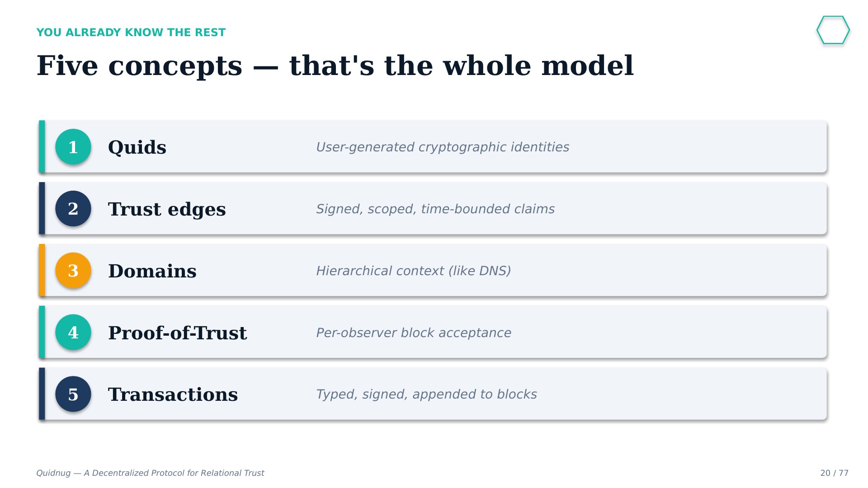The width and height of the screenshot is (868, 488).
Task: Click 'Per-observer block acceptance' description
Action: click(x=414, y=333)
